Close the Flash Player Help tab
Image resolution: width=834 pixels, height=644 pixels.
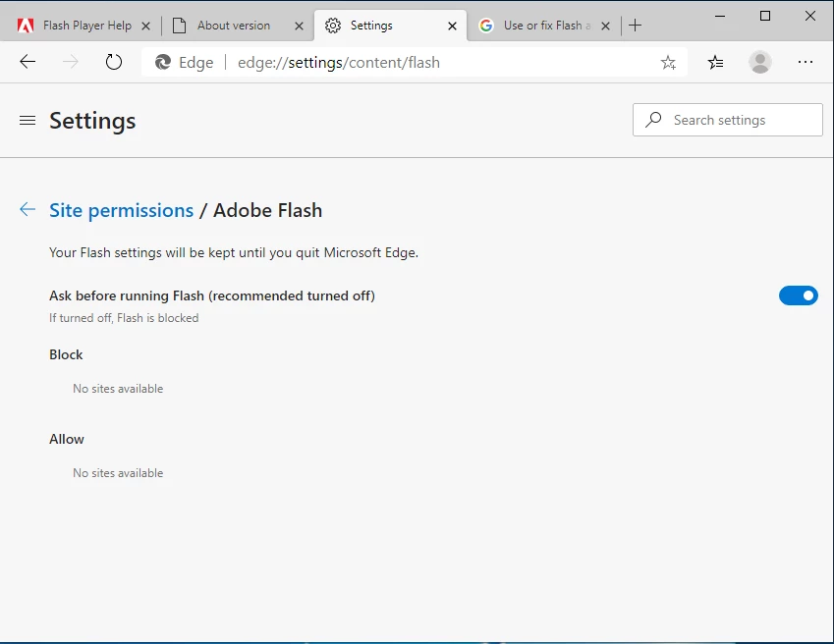click(145, 26)
